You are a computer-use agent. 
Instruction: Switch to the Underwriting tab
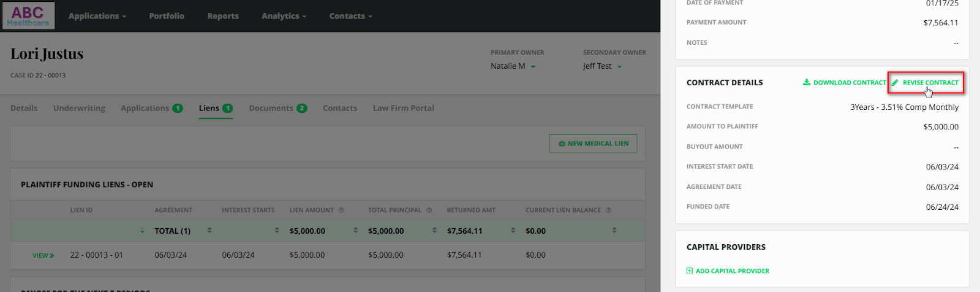click(x=79, y=108)
